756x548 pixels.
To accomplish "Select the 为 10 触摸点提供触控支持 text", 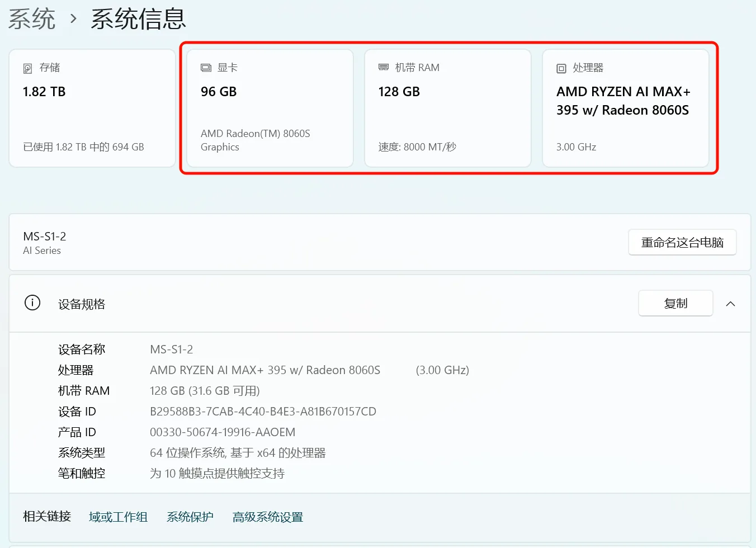I will (x=218, y=474).
